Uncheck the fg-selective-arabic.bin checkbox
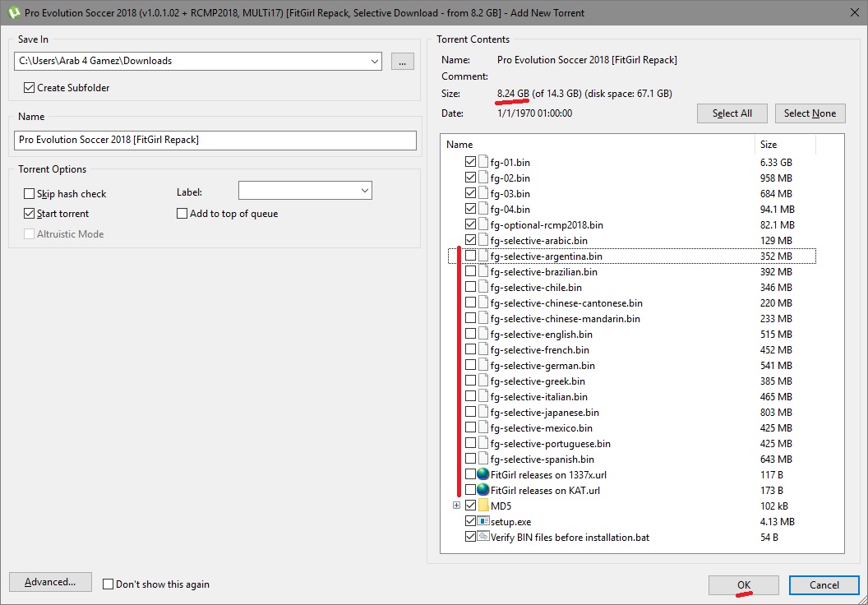The image size is (868, 605). pyautogui.click(x=470, y=240)
